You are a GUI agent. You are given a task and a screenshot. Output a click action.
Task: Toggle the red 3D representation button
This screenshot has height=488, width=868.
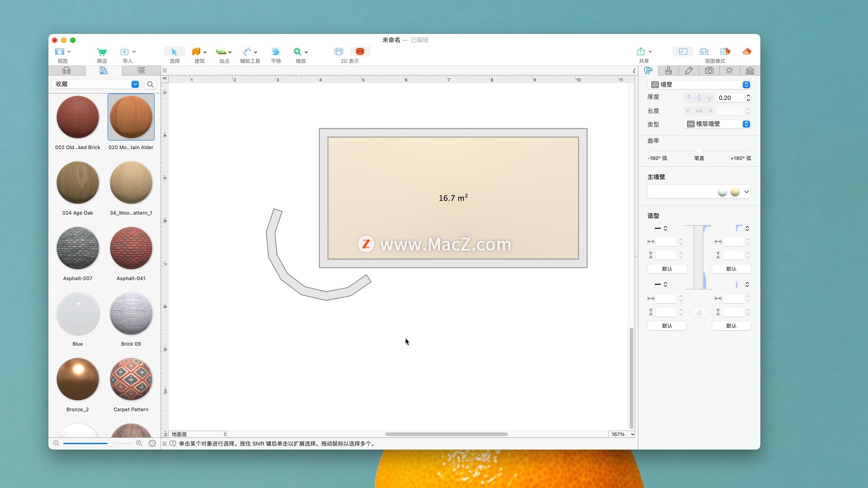click(360, 52)
